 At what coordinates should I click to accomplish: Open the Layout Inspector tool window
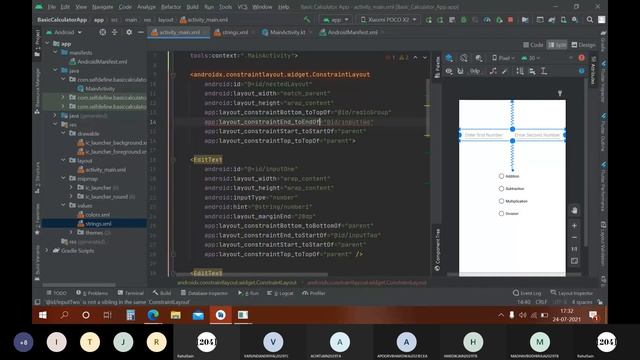click(x=571, y=293)
